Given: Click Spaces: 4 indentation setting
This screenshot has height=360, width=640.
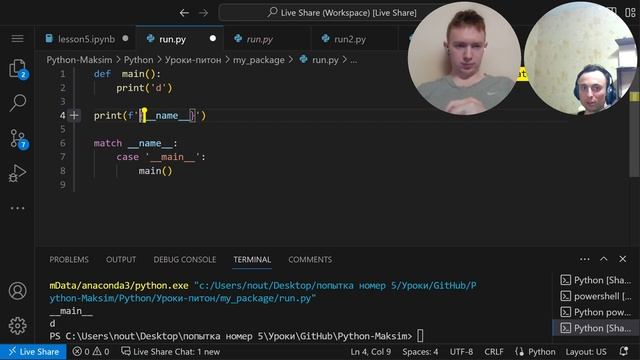Looking at the screenshot, I should 420,351.
